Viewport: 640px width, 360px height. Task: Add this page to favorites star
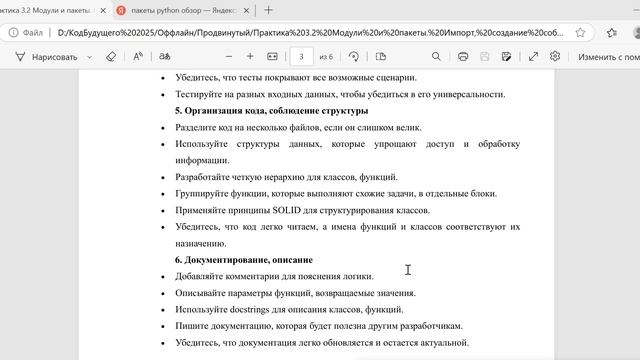pos(580,33)
